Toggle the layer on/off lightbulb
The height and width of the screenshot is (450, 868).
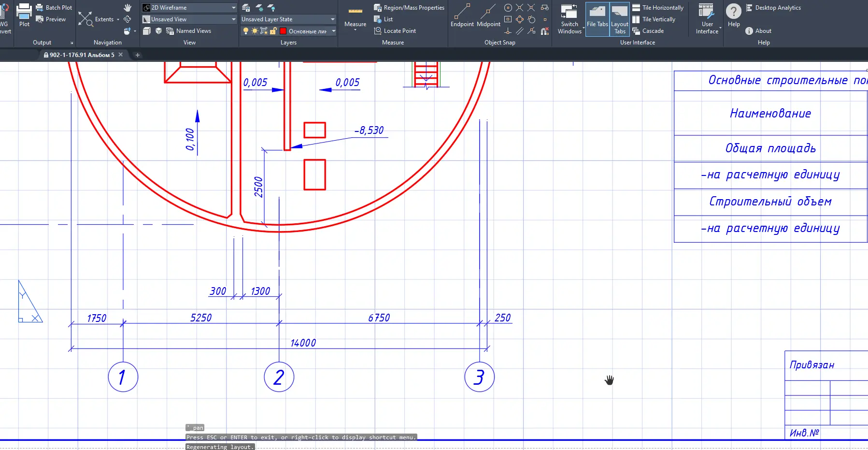[245, 31]
